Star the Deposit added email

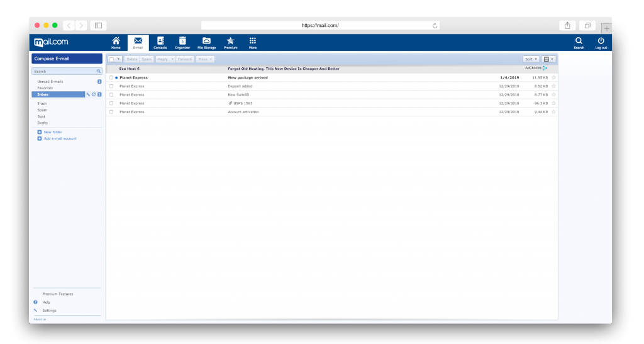tap(553, 86)
